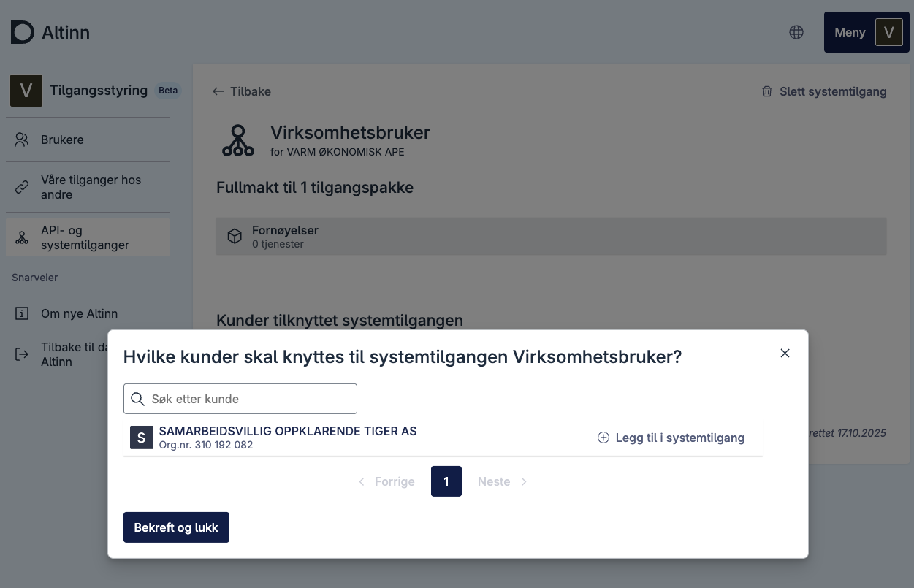
Task: Open the globe language icon
Action: 796,32
